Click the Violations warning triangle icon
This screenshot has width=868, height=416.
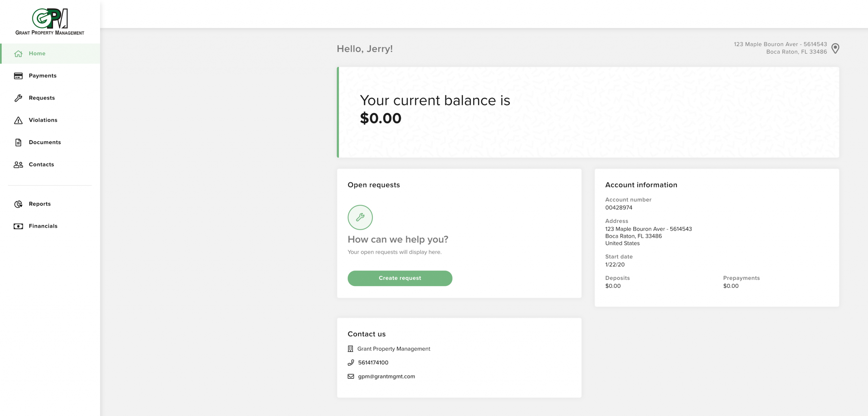(18, 120)
